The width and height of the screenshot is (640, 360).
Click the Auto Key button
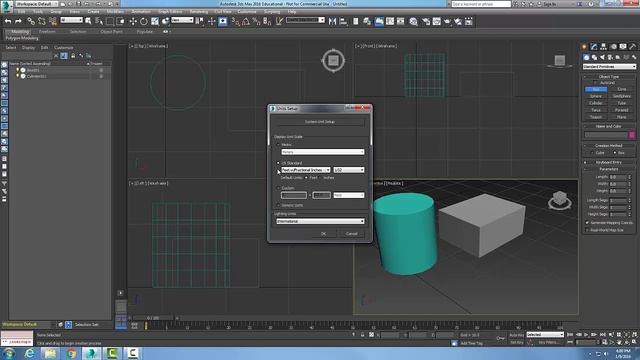pyautogui.click(x=516, y=335)
